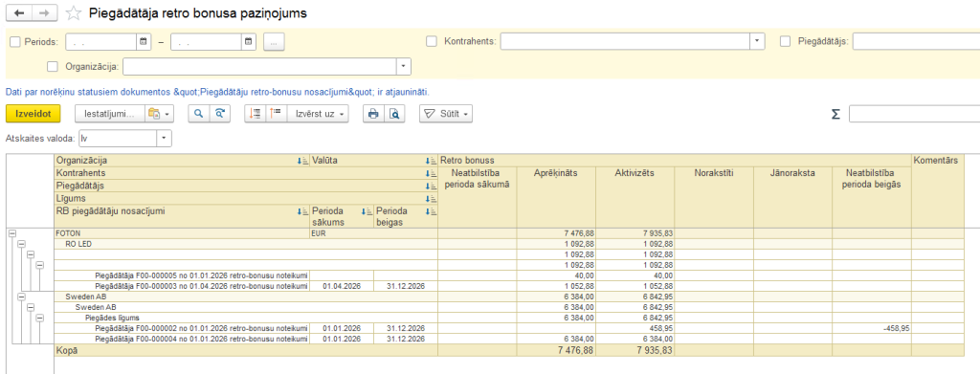Go back with the left arrow button
The height and width of the screenshot is (374, 980).
point(19,13)
